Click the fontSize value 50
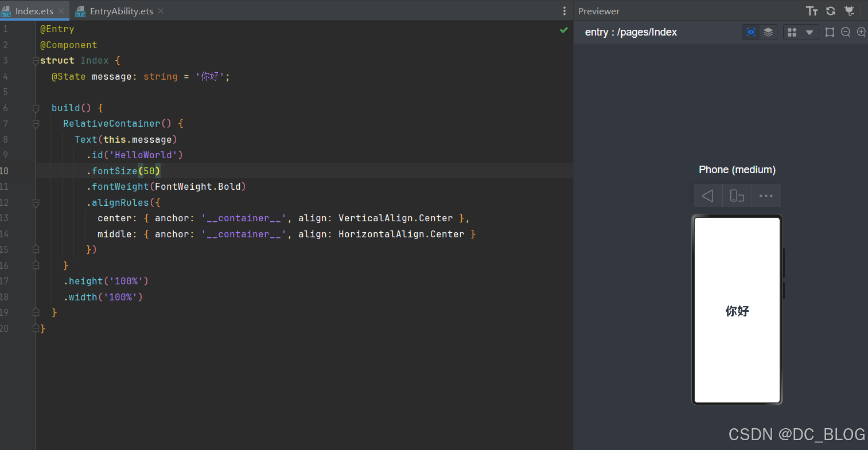The image size is (868, 450). [149, 171]
